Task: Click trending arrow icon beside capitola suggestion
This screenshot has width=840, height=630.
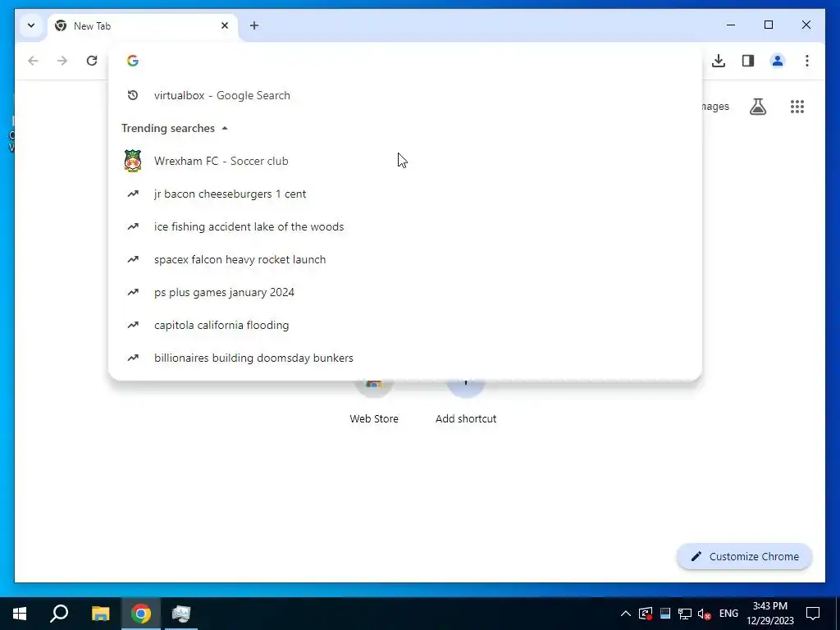Action: [x=133, y=325]
